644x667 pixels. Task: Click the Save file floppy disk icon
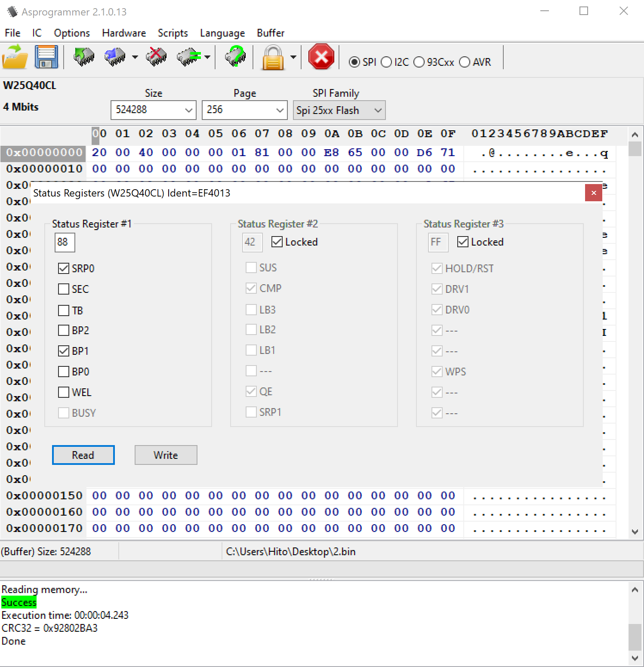click(x=46, y=57)
